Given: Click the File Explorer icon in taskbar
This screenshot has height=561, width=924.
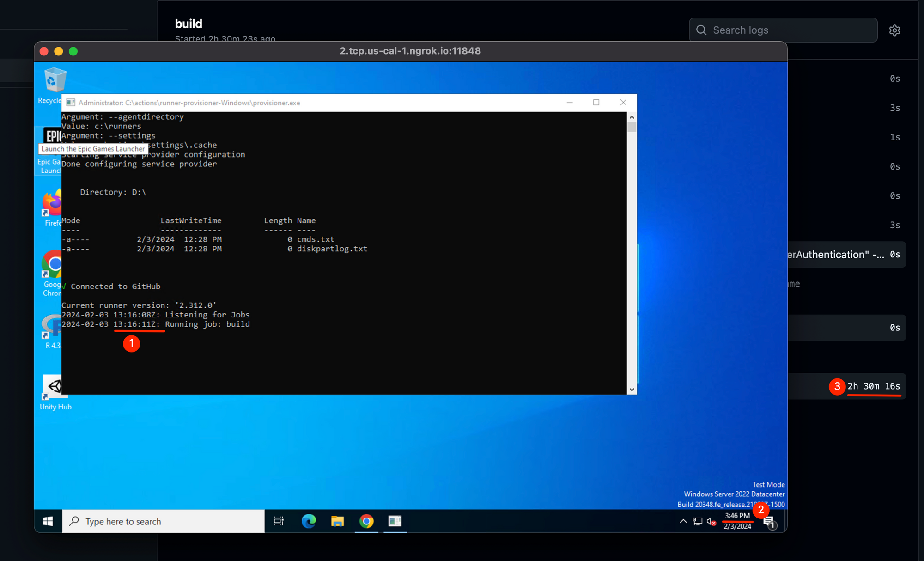Looking at the screenshot, I should (337, 521).
